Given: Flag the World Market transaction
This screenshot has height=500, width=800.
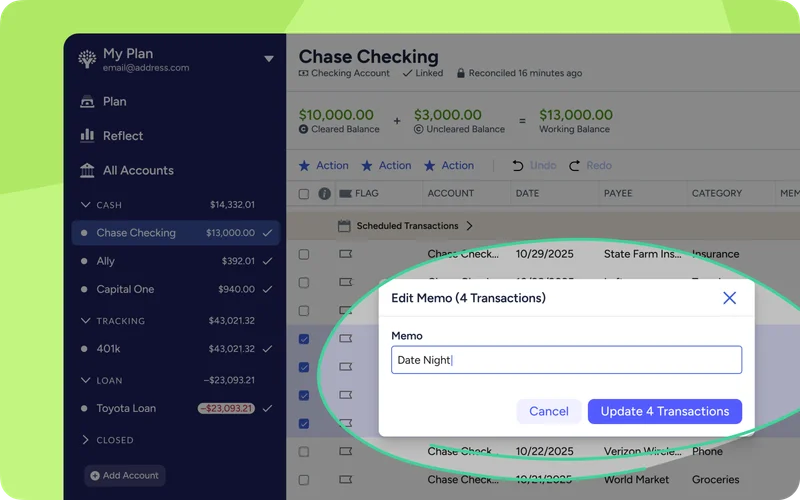Looking at the screenshot, I should (x=345, y=480).
